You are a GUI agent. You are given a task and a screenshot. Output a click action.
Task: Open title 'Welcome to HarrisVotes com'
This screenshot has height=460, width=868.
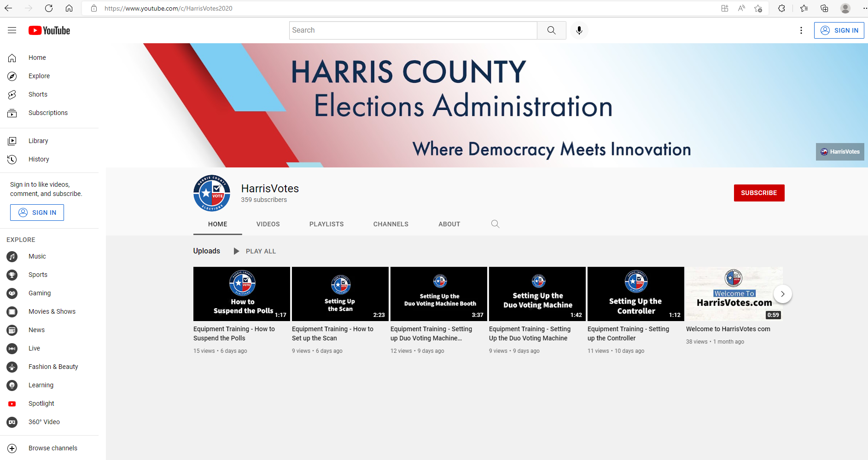click(728, 329)
